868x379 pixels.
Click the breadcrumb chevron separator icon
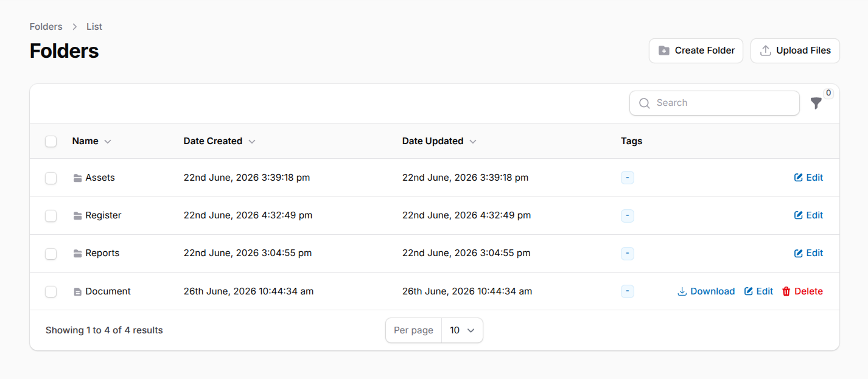[x=74, y=27]
